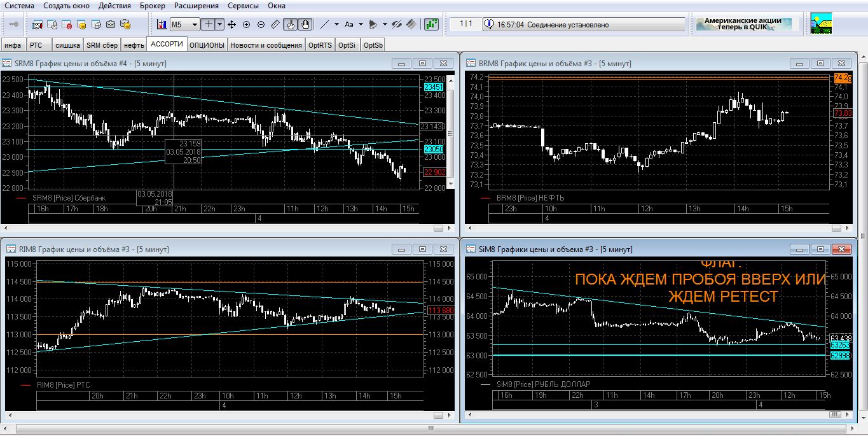Open the Действия menu
868x436 pixels.
(x=115, y=6)
